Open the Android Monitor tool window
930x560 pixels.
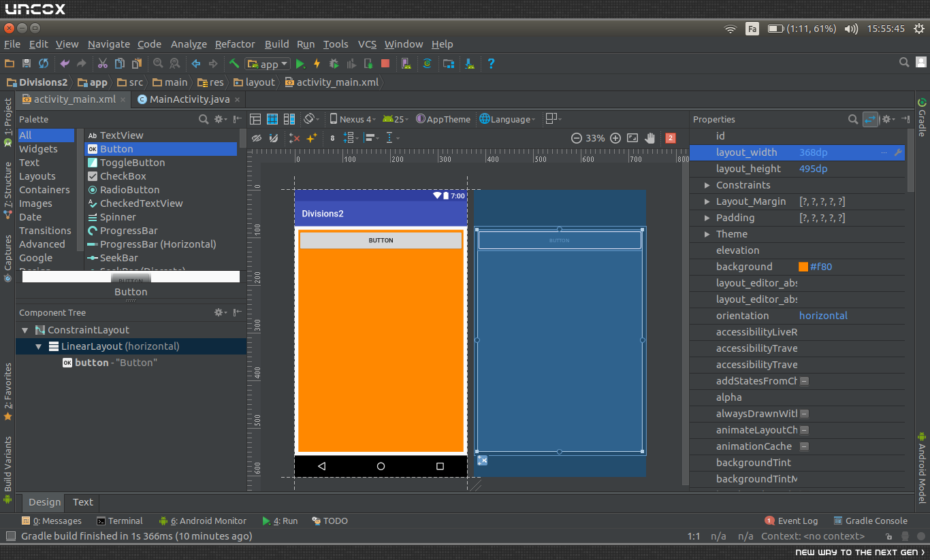[203, 521]
